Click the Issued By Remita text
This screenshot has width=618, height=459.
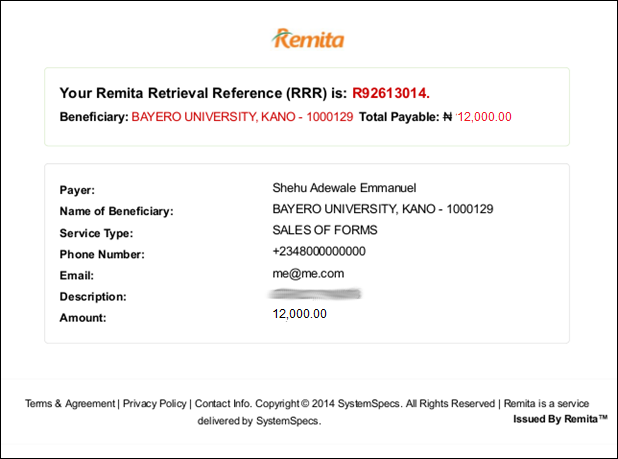point(560,419)
